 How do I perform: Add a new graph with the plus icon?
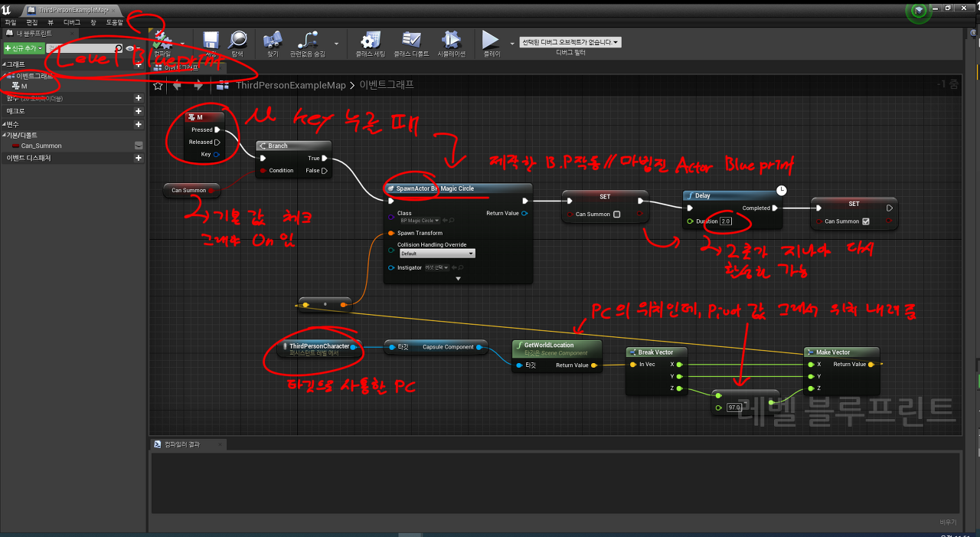139,64
